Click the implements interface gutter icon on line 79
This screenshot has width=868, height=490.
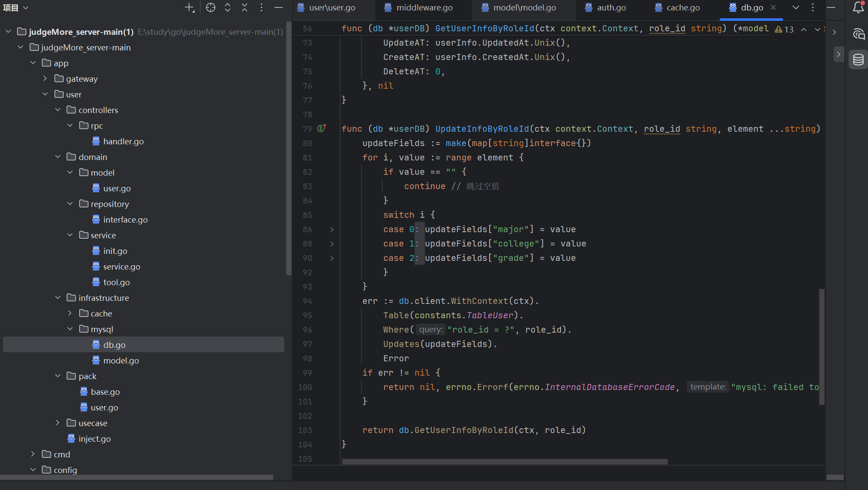coord(321,128)
